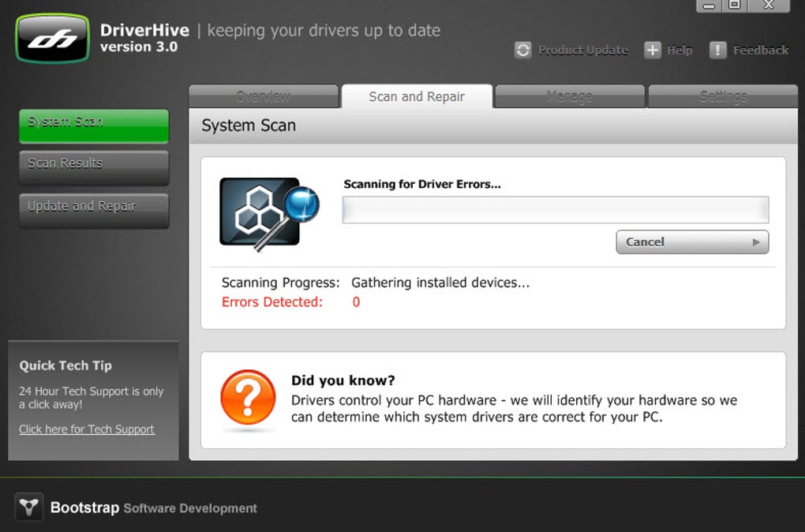Viewport: 805px width, 532px height.
Task: Switch to the Manage tab
Action: tap(569, 96)
